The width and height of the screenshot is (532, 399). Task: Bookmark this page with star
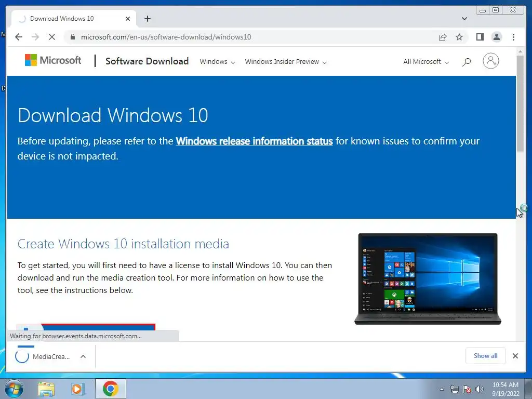(459, 37)
